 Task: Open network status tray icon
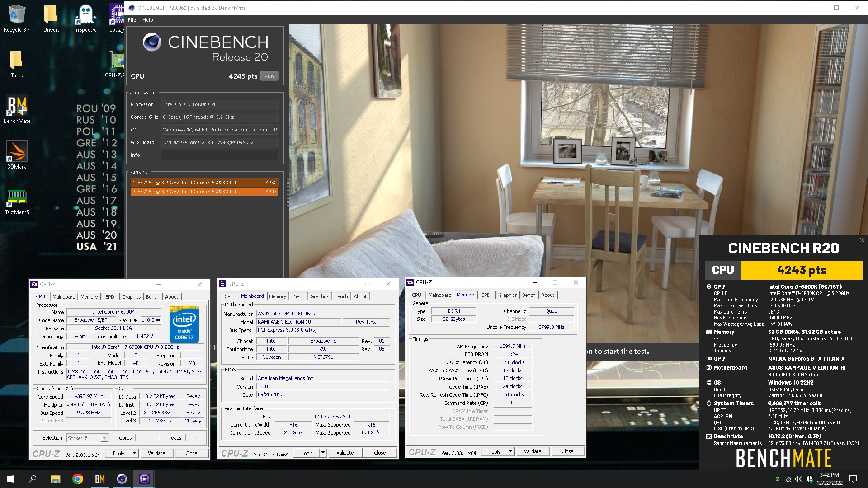[x=788, y=479]
